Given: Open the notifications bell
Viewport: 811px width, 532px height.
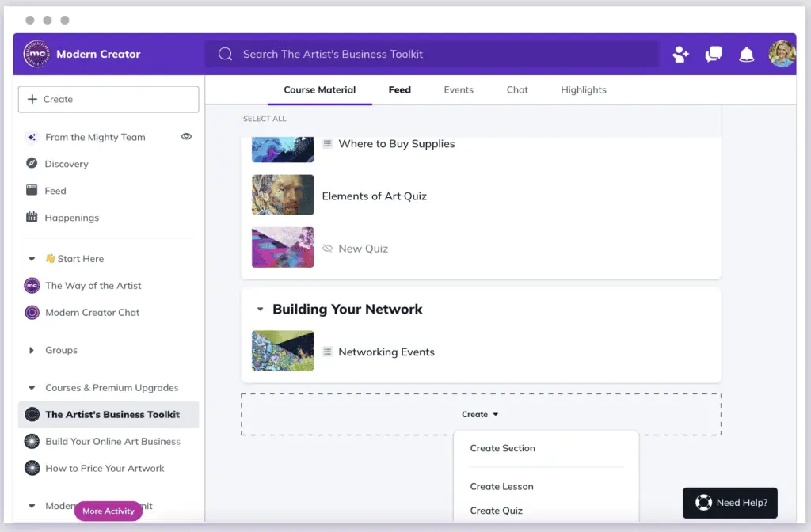Looking at the screenshot, I should [746, 55].
